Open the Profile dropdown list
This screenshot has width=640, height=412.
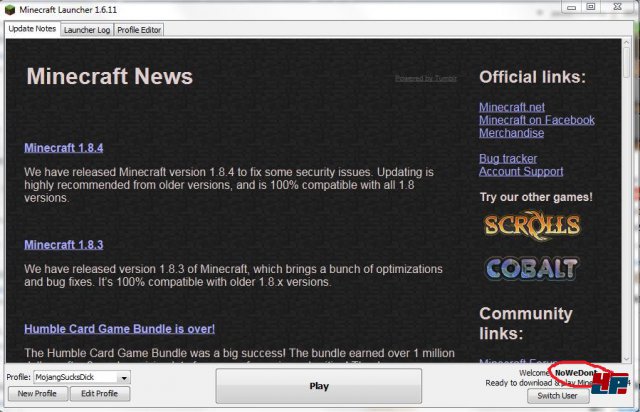pos(124,377)
